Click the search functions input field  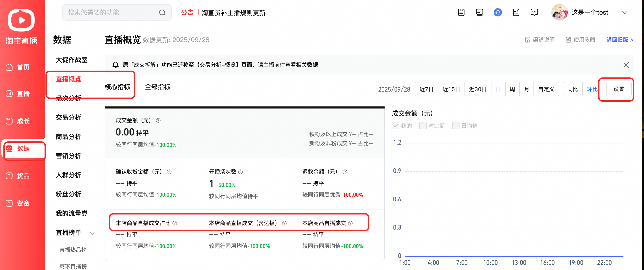(x=117, y=13)
